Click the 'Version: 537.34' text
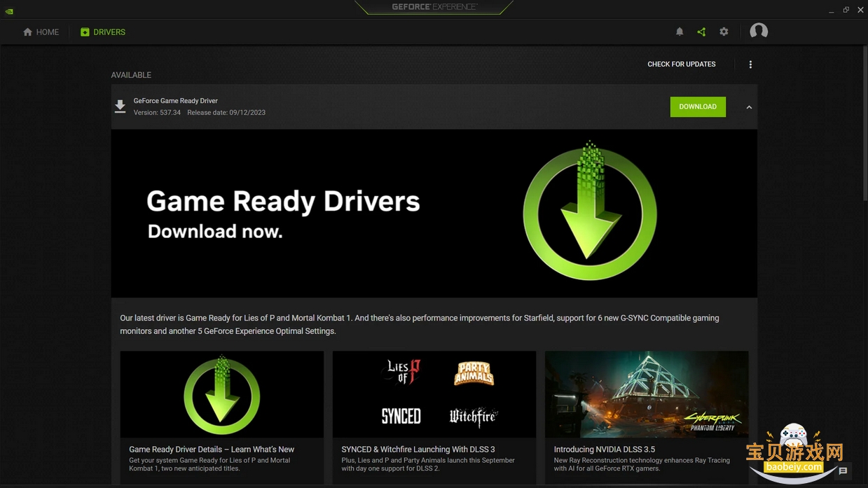Screen dimensions: 868x488 click(x=157, y=113)
